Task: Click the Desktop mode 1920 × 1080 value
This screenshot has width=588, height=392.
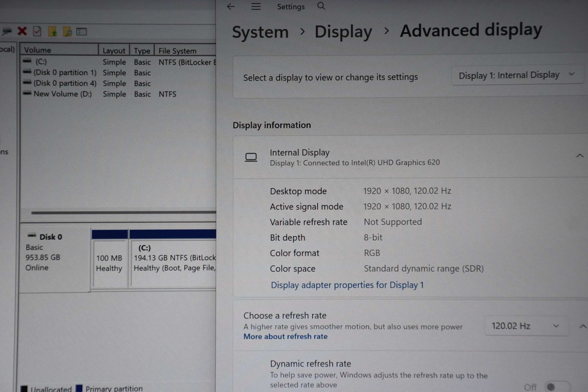Action: click(407, 191)
